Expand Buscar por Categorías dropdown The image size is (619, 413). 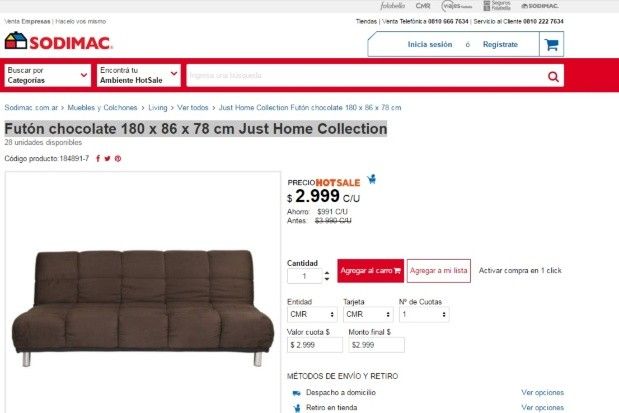tap(47, 75)
